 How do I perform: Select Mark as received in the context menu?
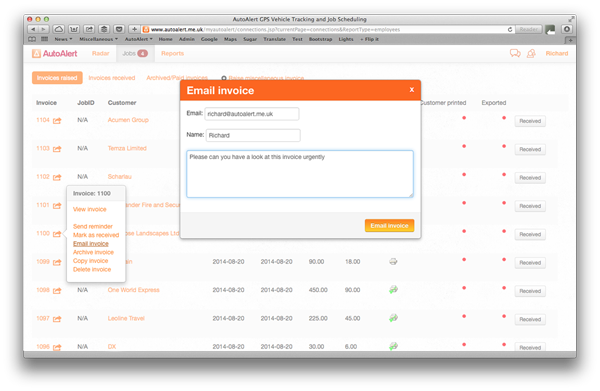coord(96,235)
